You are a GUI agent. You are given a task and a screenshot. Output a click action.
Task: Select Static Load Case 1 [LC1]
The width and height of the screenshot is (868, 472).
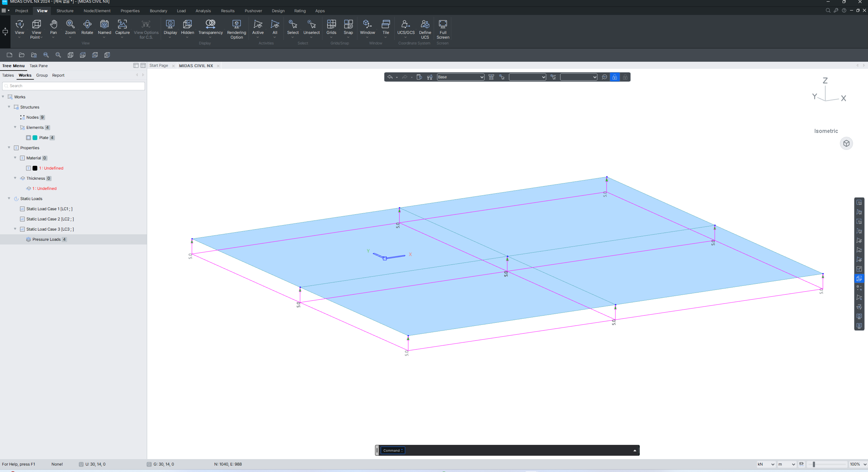(49, 209)
